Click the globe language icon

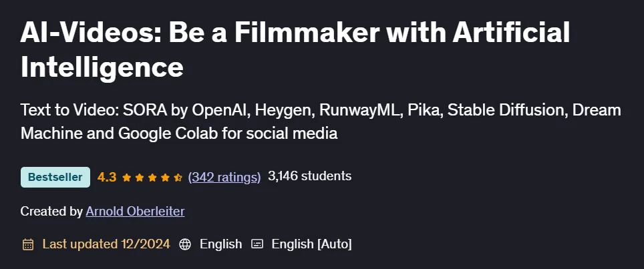pos(185,244)
